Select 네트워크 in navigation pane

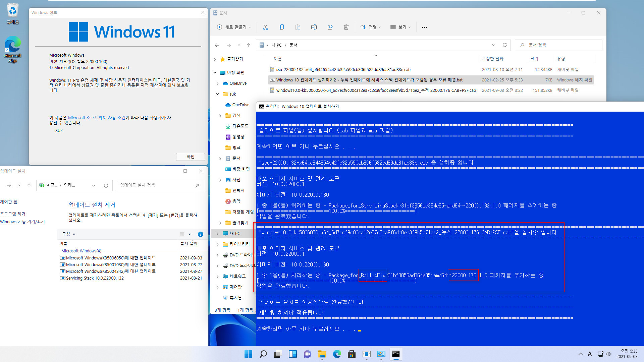(234, 276)
